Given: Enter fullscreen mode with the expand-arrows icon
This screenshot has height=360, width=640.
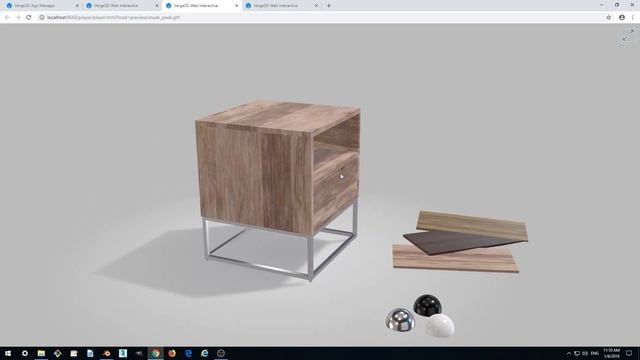Looking at the screenshot, I should click(628, 35).
